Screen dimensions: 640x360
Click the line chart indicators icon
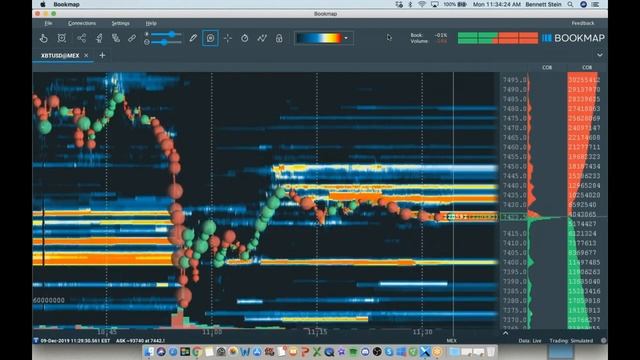tap(262, 38)
